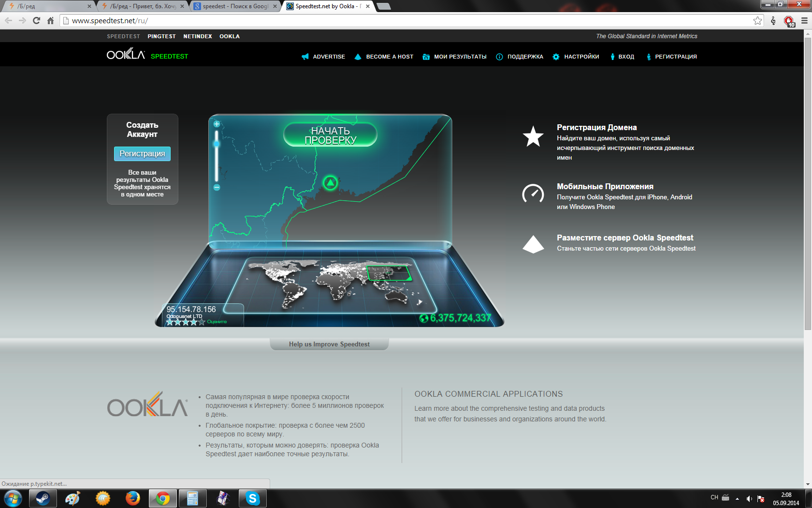Close the Speedtest.net tab
Viewport: 812px width, 508px height.
[368, 6]
